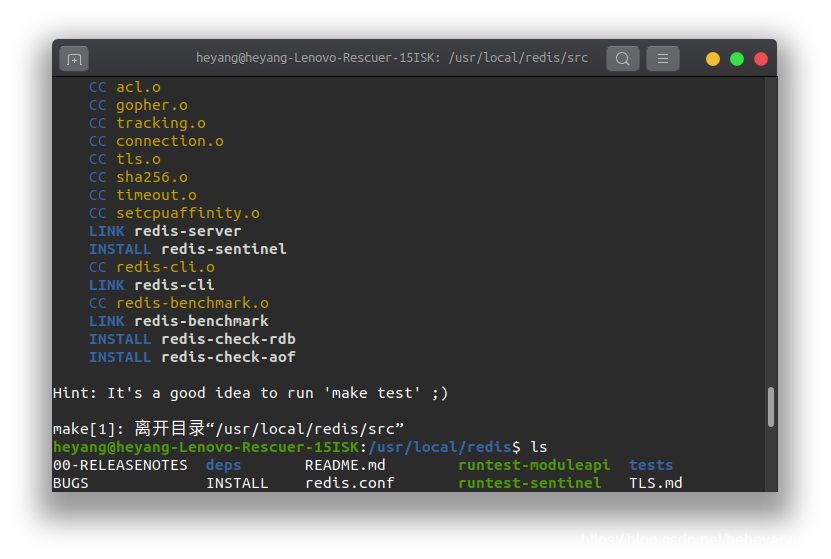The image size is (831, 559).
Task: Click the 'INSTALL' file name in the listing
Action: (237, 483)
